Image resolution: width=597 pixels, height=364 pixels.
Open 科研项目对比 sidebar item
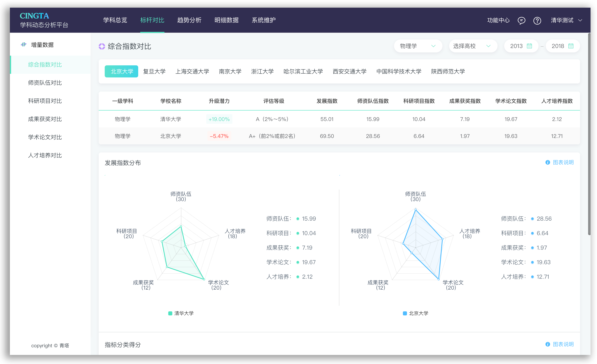point(50,101)
